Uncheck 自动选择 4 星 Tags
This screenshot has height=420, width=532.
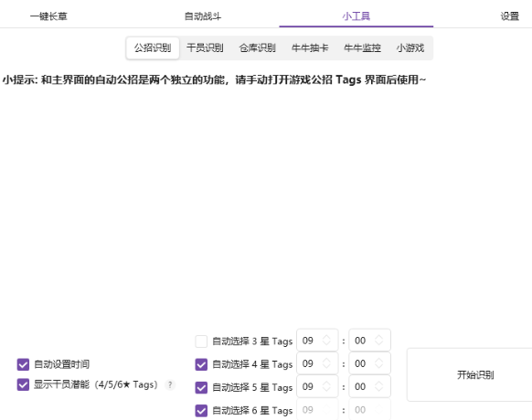(201, 364)
